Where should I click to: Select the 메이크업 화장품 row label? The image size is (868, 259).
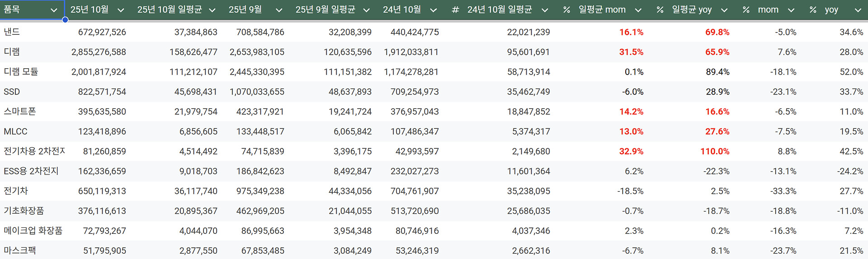coord(33,231)
